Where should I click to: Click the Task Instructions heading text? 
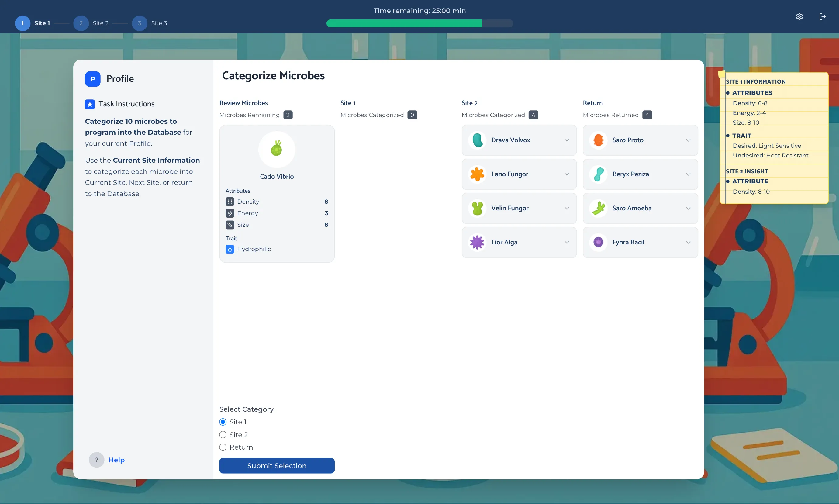tap(127, 104)
